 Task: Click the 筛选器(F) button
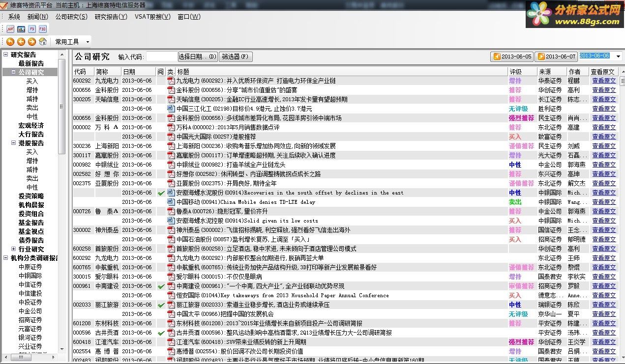236,56
